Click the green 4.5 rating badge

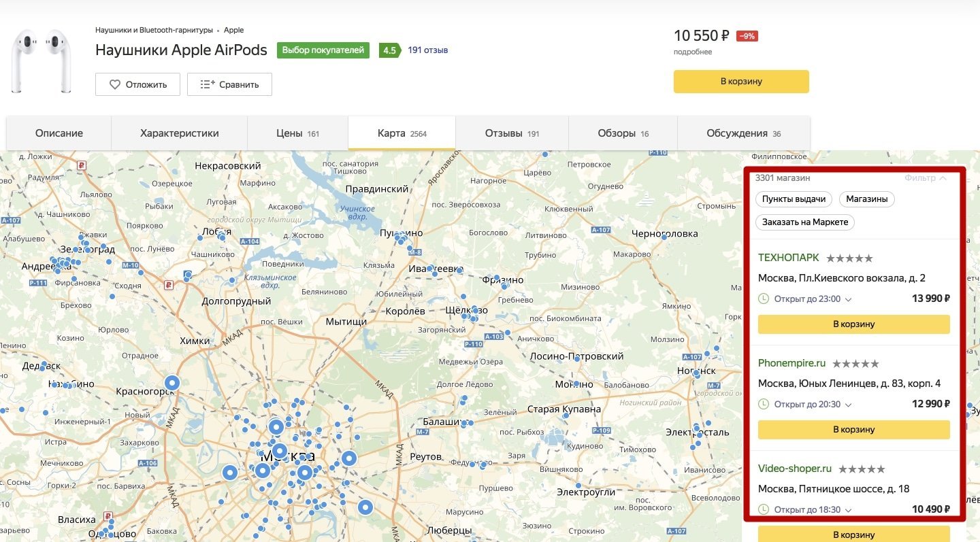click(389, 50)
